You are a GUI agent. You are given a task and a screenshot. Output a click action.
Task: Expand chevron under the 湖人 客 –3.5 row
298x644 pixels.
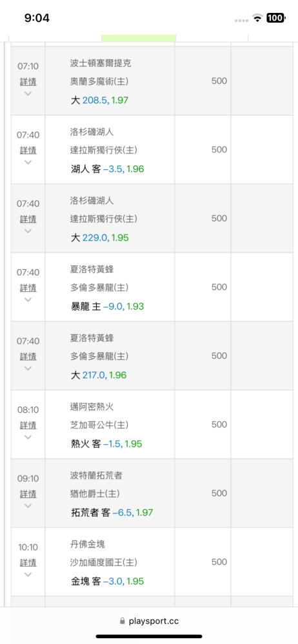click(x=28, y=162)
